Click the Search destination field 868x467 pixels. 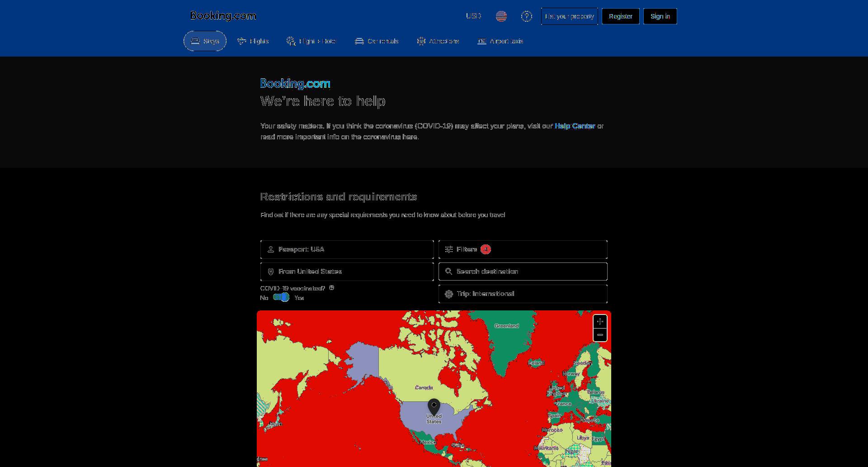(x=523, y=272)
